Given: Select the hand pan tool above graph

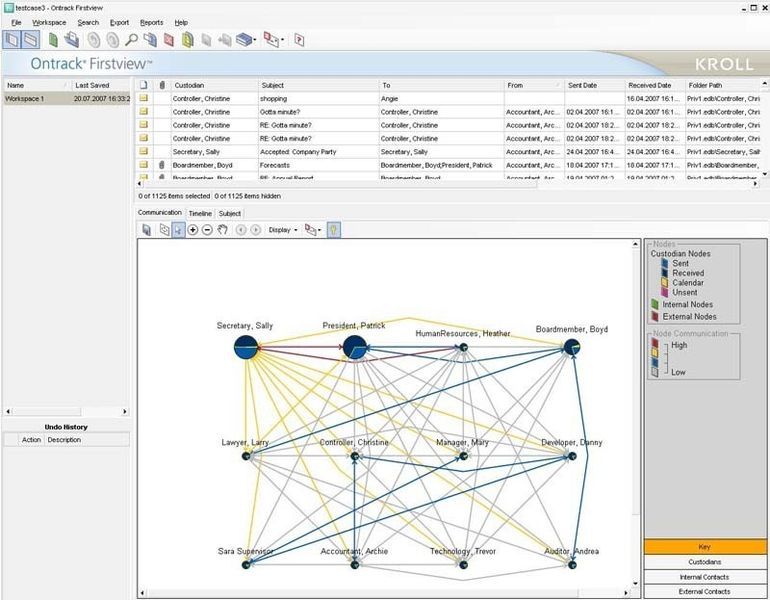Looking at the screenshot, I should click(222, 230).
